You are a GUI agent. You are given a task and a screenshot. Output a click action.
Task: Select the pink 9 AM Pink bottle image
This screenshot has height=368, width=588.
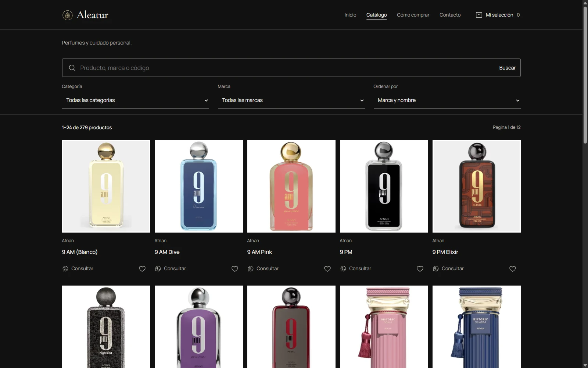point(291,186)
